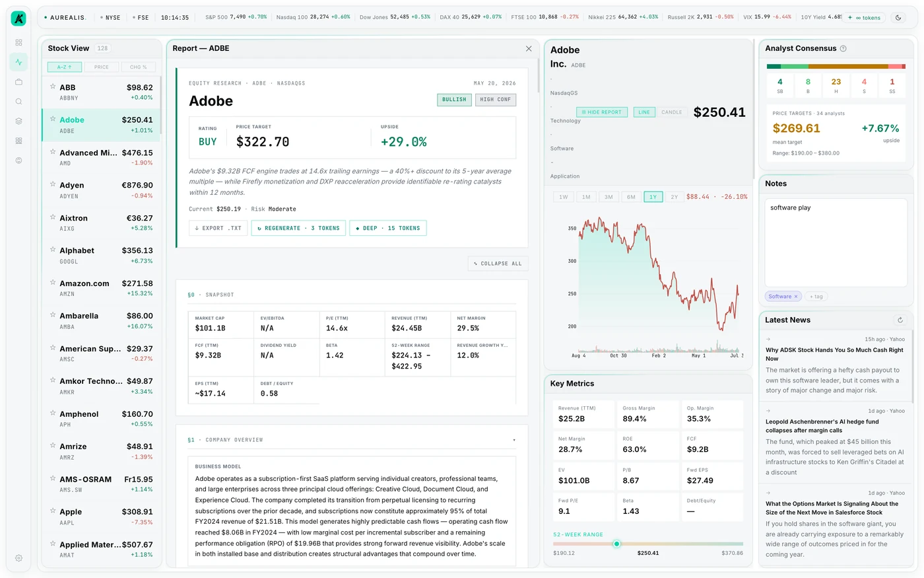Image resolution: width=924 pixels, height=578 pixels.
Task: Sort stock list by A–Z
Action: [65, 67]
